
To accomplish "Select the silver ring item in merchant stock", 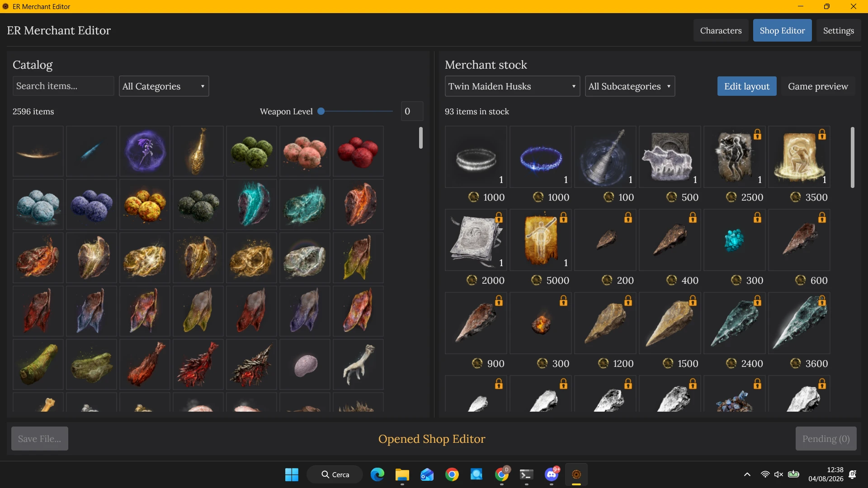I will point(476,156).
